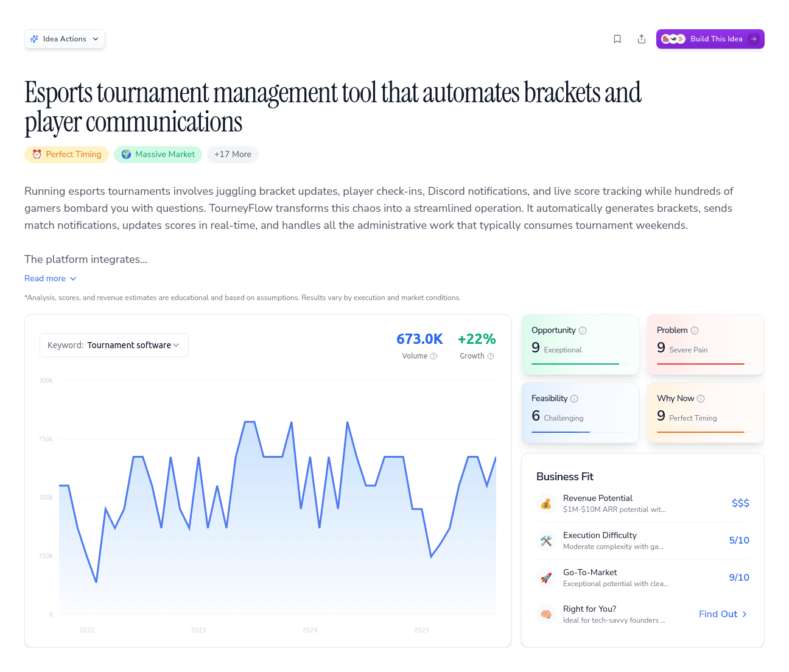Select the Perfect Timing tag
This screenshot has width=789, height=672.
[66, 155]
